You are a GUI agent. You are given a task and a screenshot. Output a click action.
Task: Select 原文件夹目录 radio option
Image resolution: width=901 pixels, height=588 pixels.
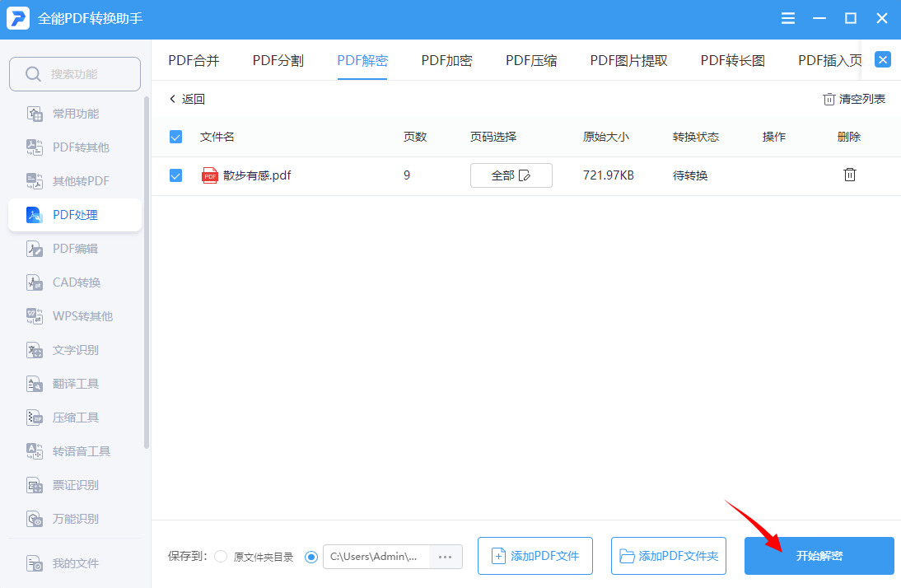[x=221, y=557]
